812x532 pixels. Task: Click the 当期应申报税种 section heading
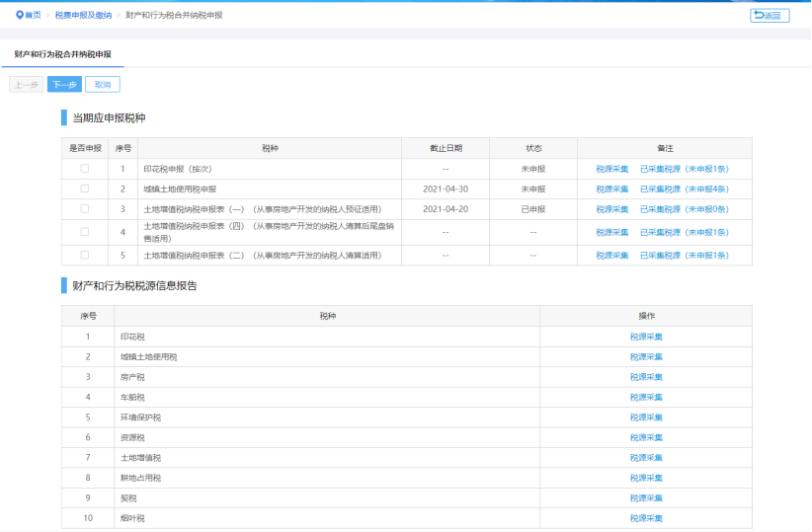tap(109, 118)
